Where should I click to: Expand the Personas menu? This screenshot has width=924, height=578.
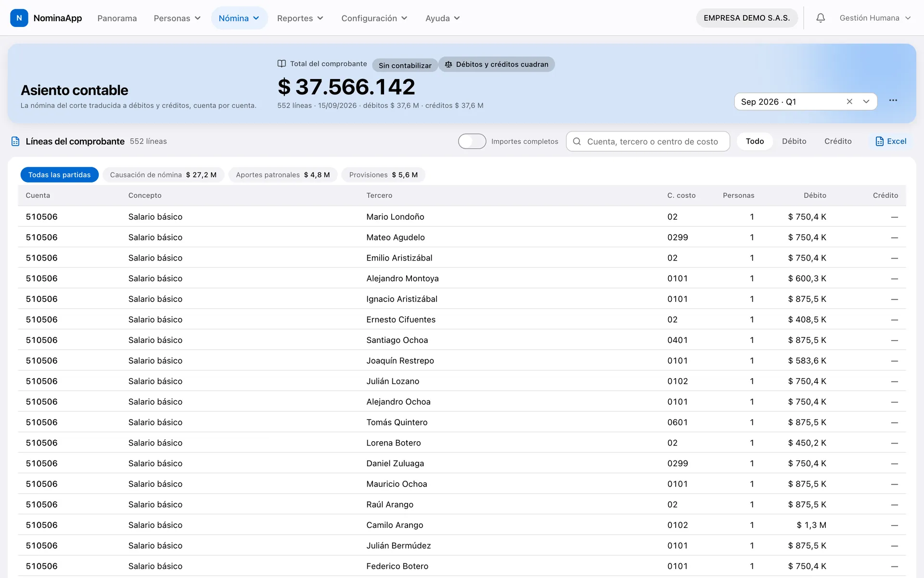(x=177, y=18)
